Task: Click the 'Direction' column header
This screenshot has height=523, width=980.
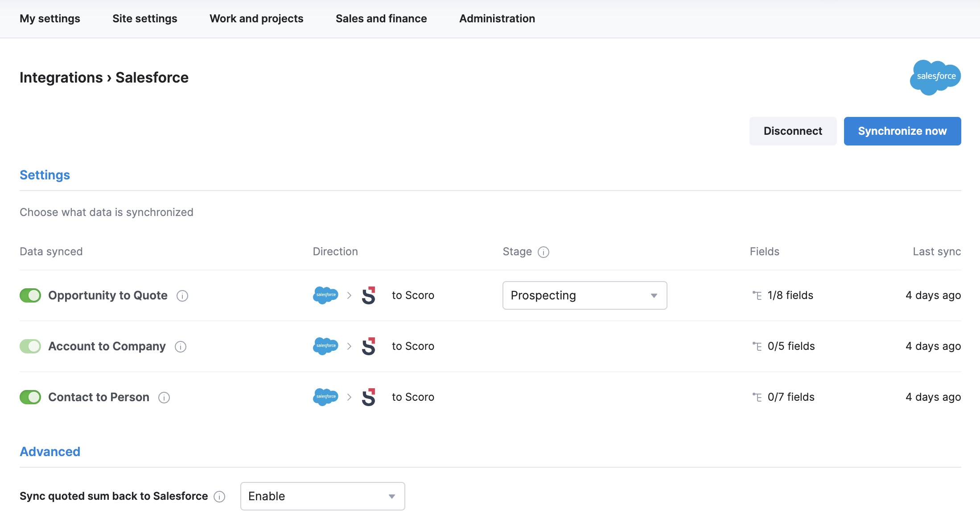Action: pos(335,252)
